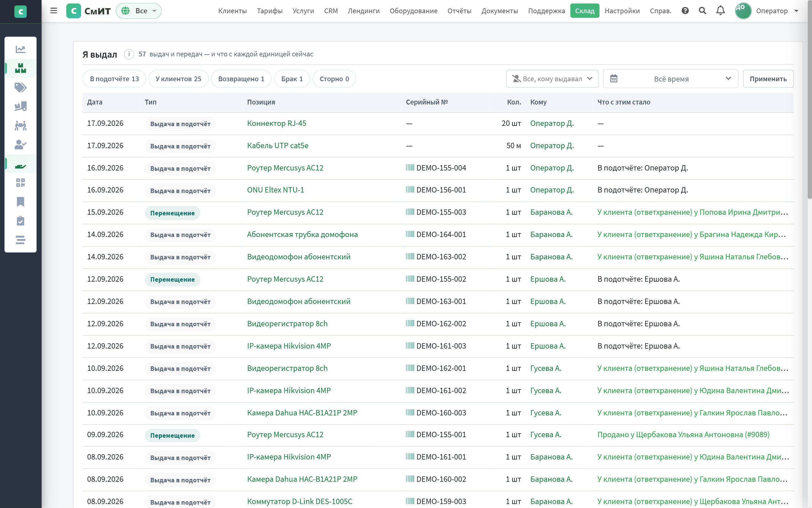Toggle the Возвращено 1 filter chip
Screen dimensions: 812x508
click(241, 79)
